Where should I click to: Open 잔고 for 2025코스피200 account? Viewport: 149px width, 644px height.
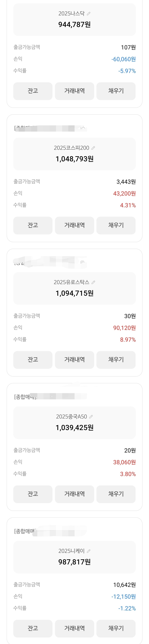[33, 225]
